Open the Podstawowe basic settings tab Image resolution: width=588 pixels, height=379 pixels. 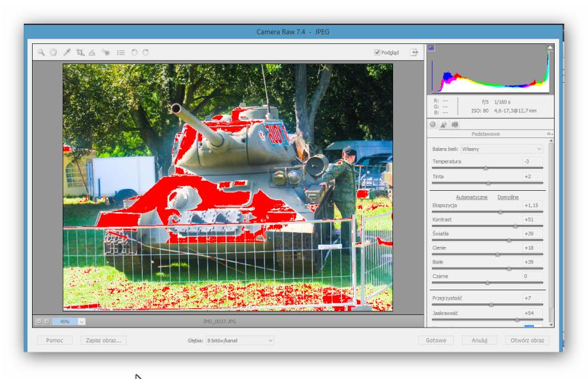coord(433,125)
